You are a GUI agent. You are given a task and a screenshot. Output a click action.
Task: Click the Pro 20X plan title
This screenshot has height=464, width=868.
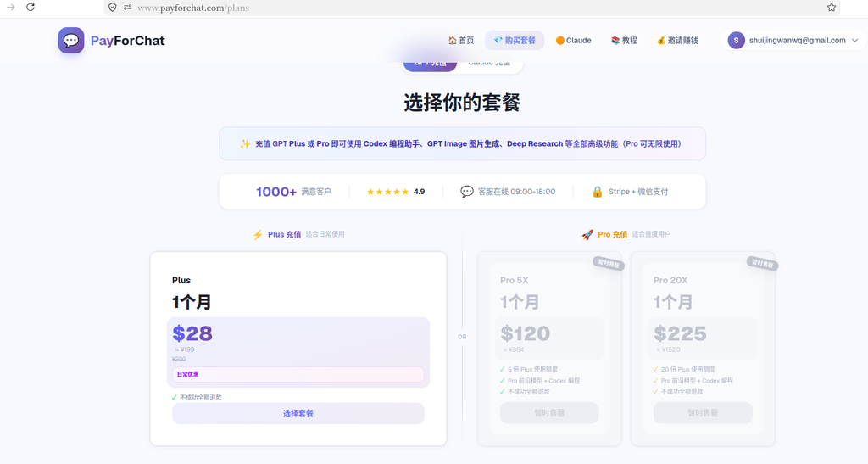pos(670,280)
